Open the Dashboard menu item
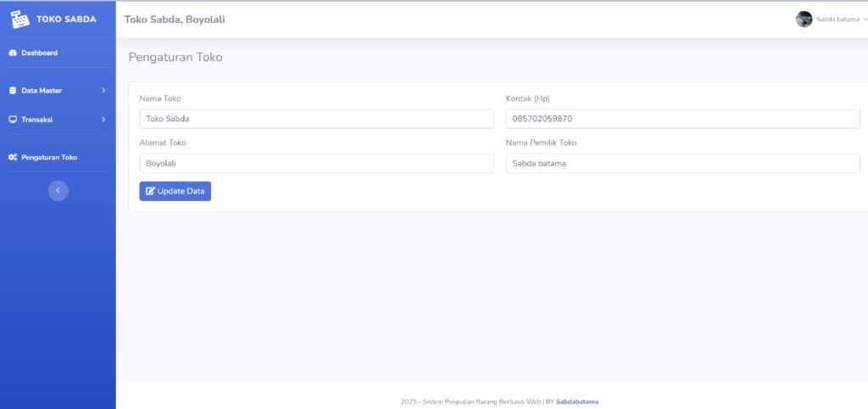Image resolution: width=868 pixels, height=409 pixels. point(58,53)
